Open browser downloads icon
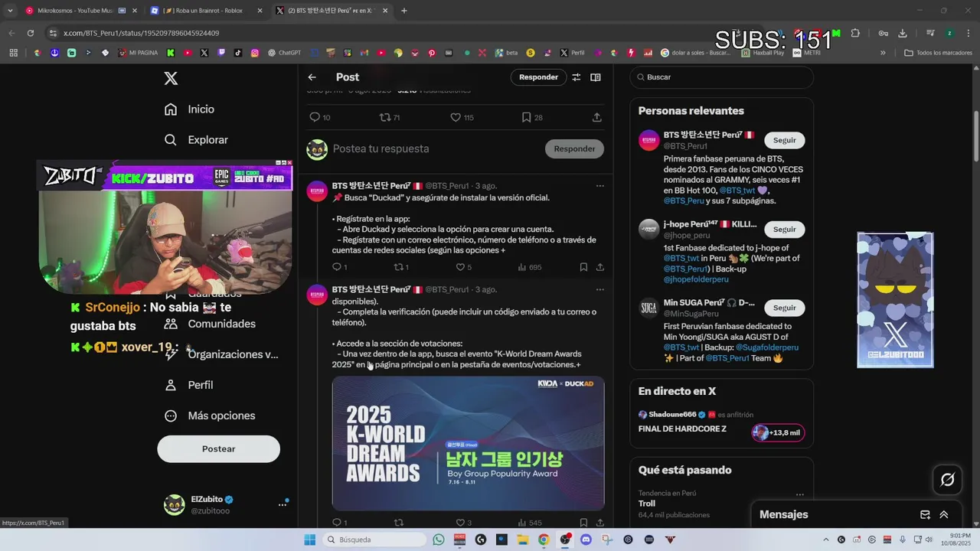 pyautogui.click(x=903, y=33)
